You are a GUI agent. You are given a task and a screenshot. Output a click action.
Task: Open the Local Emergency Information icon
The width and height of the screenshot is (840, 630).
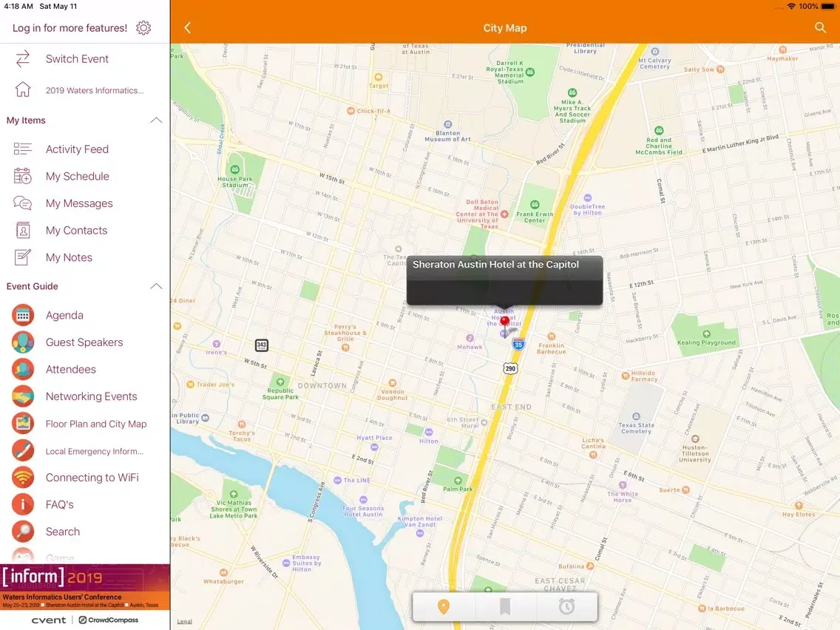22,451
